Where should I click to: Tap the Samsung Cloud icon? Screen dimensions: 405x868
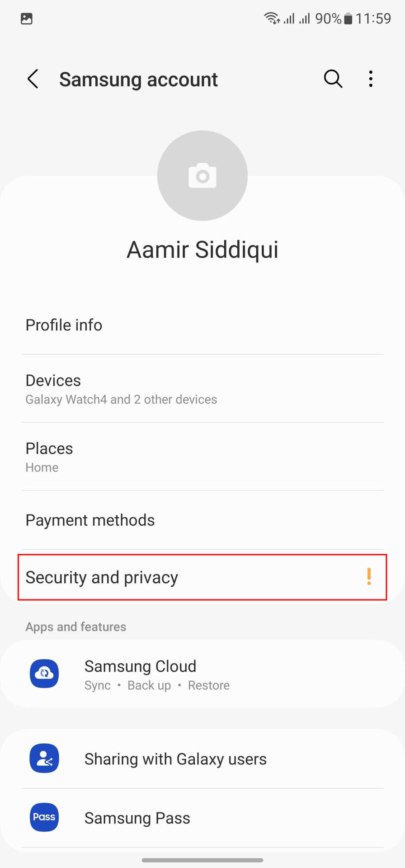(x=44, y=674)
